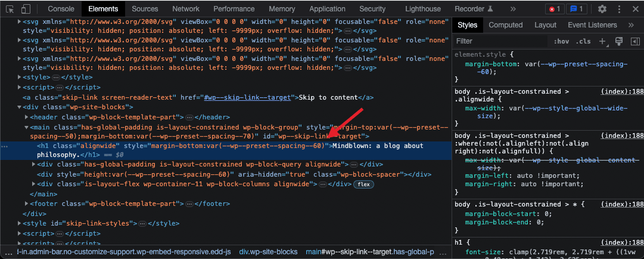The image size is (644, 259).
Task: Select div.wp-site-blocks in the breadcrumb bar
Action: (x=268, y=252)
